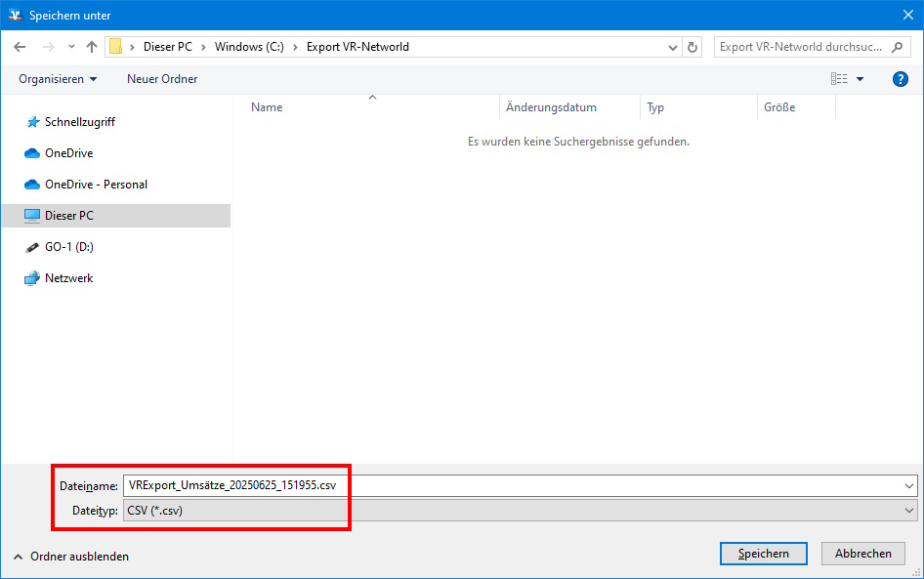The image size is (924, 579).
Task: Open Netzwerk in the sidebar
Action: tap(69, 278)
